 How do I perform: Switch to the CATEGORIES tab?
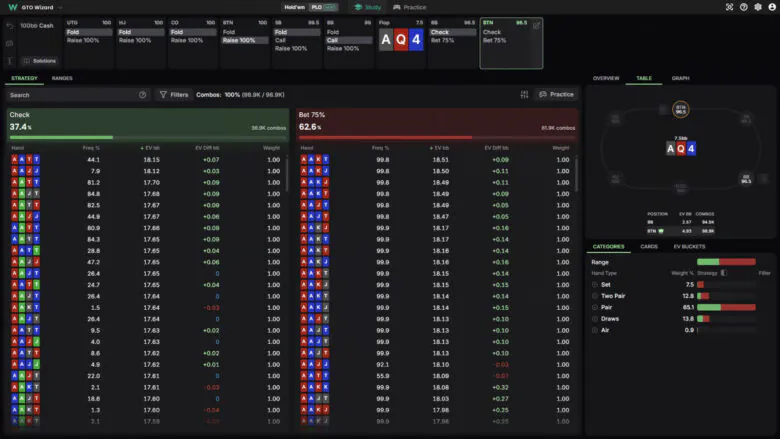(608, 247)
